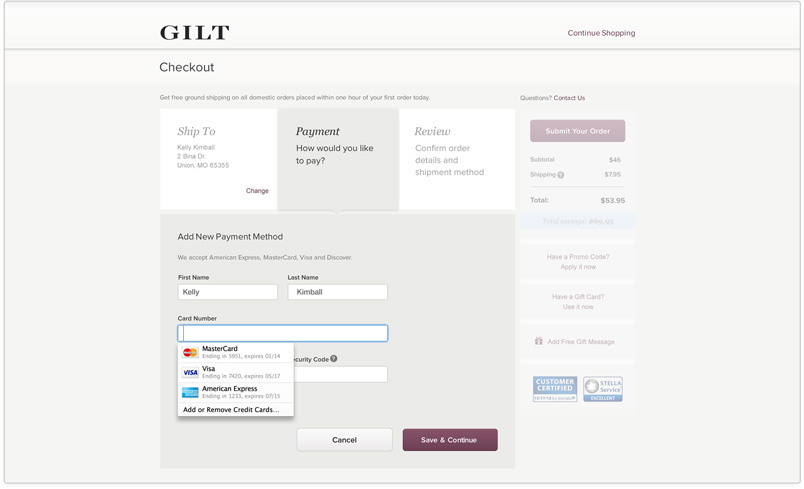Viewport: 804px width, 489px height.
Task: Open the Ship To step
Action: (218, 159)
